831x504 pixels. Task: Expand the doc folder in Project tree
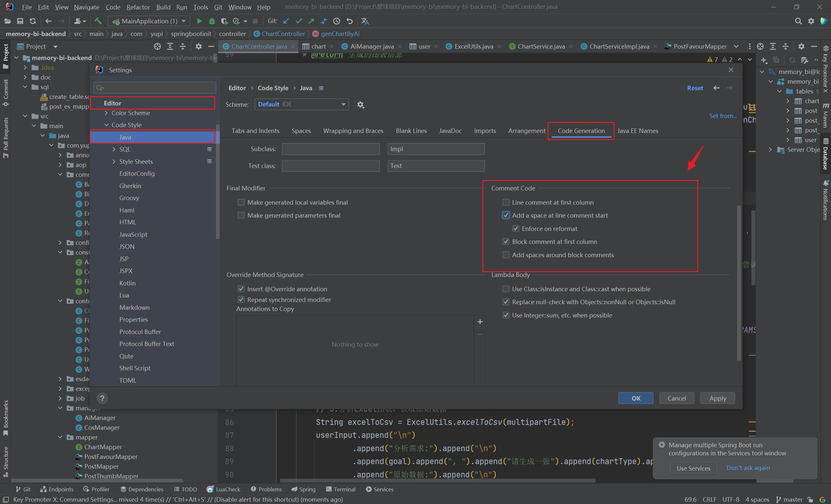[x=25, y=78]
